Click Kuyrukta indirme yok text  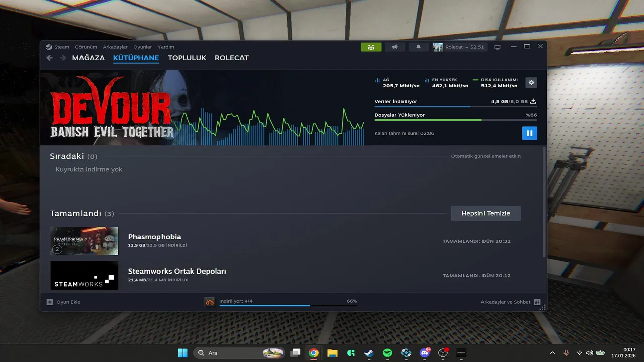click(89, 169)
